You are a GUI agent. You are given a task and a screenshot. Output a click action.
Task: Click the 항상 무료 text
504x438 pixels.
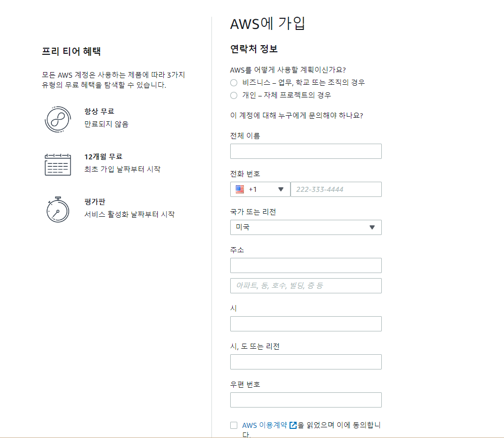[x=99, y=111]
